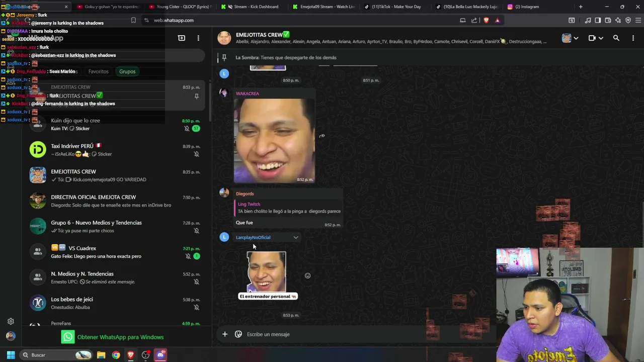The width and height of the screenshot is (644, 362).
Task: Forward the WAKACREA sticker message
Action: (322, 136)
